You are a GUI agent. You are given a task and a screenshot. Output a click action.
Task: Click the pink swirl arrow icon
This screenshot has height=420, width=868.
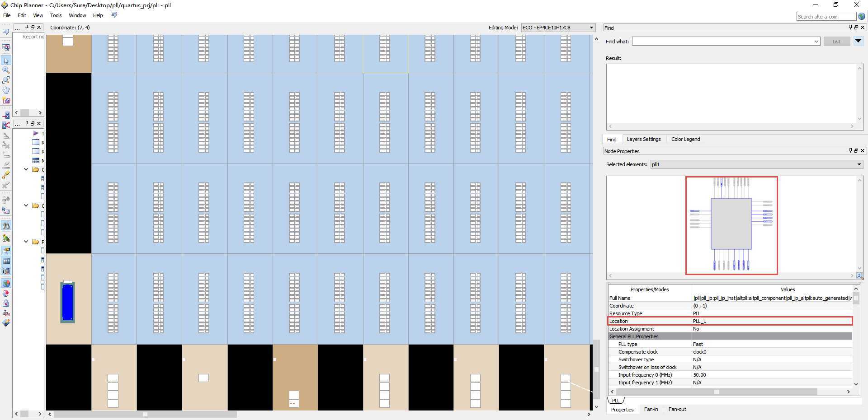[x=6, y=294]
